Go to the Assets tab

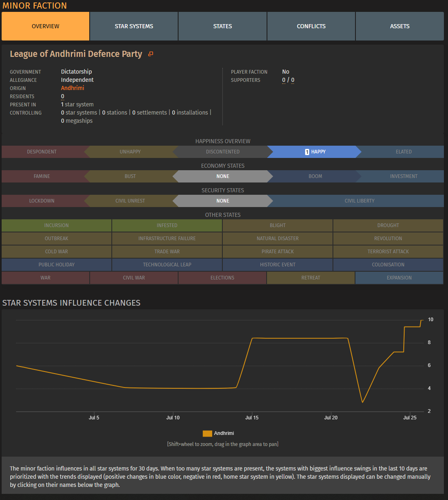pos(400,26)
